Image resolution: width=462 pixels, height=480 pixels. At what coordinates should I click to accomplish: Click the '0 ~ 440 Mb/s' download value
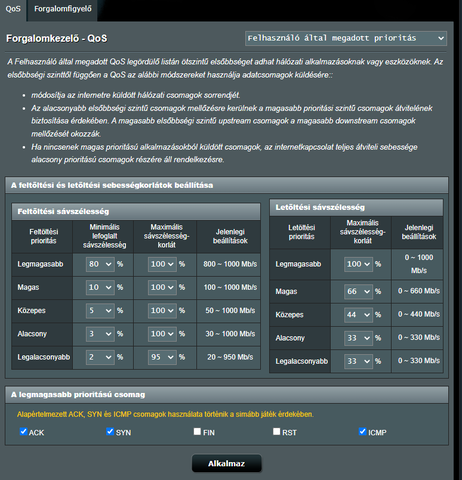coord(419,314)
